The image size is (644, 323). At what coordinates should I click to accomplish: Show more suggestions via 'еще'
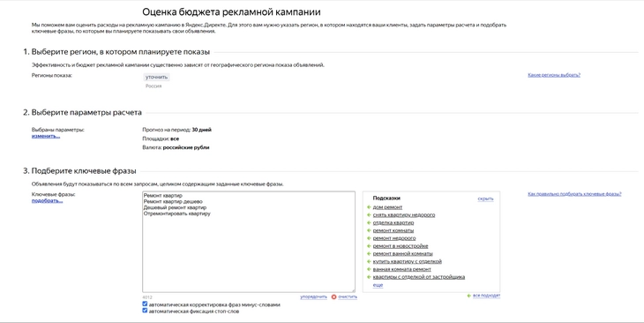tap(378, 285)
